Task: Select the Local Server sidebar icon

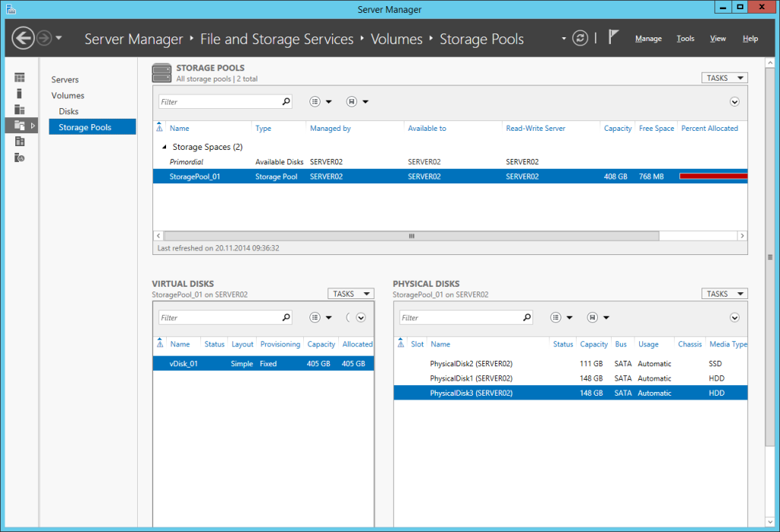Action: [x=19, y=94]
